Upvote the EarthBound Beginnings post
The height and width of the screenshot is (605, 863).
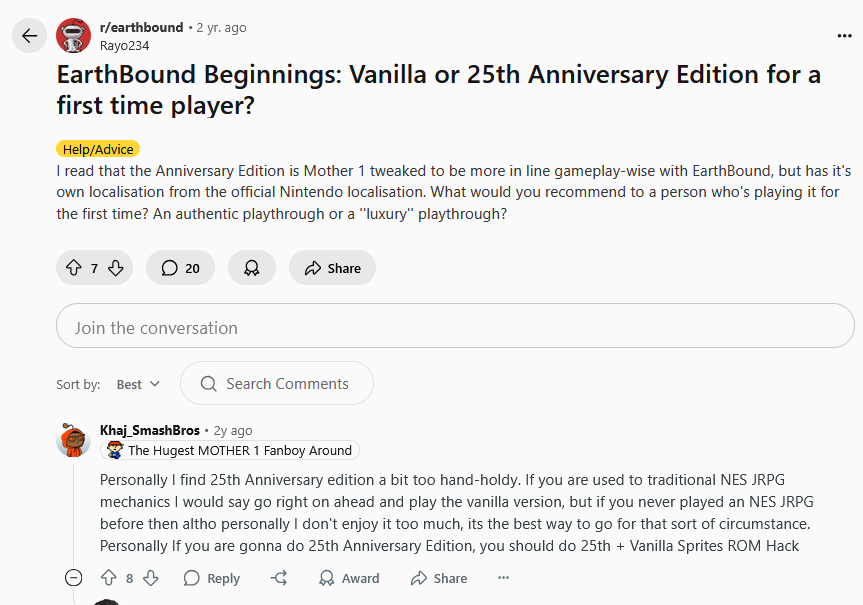pyautogui.click(x=74, y=268)
